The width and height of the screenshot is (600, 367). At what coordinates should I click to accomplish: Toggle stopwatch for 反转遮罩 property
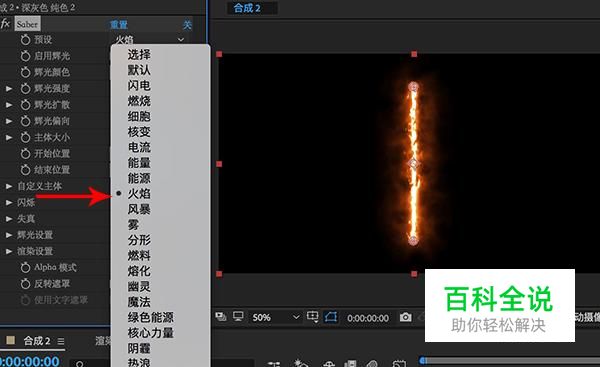click(x=25, y=284)
